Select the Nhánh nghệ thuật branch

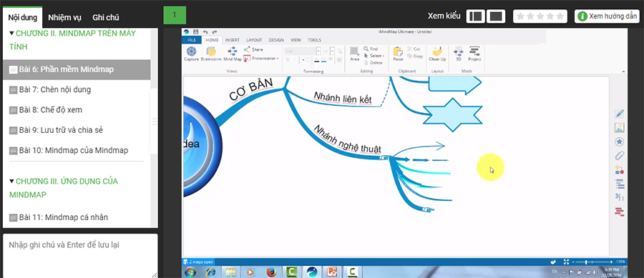(347, 139)
